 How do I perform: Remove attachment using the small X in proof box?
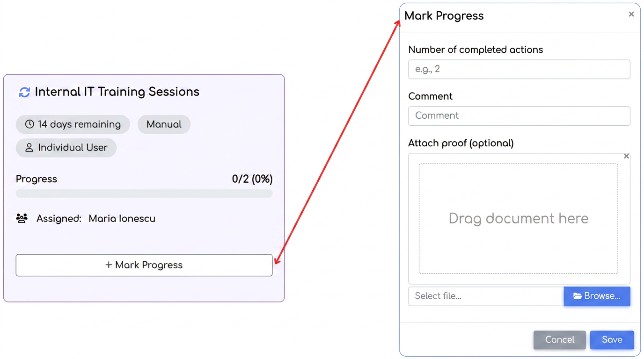626,156
